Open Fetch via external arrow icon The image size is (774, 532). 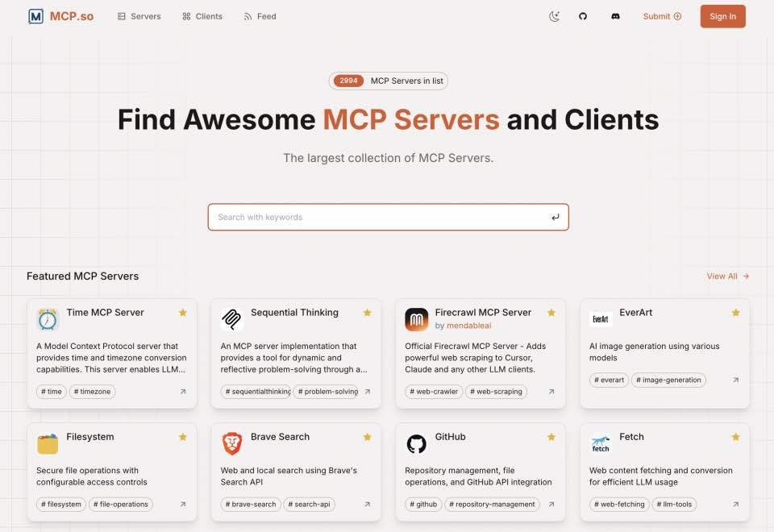point(735,505)
